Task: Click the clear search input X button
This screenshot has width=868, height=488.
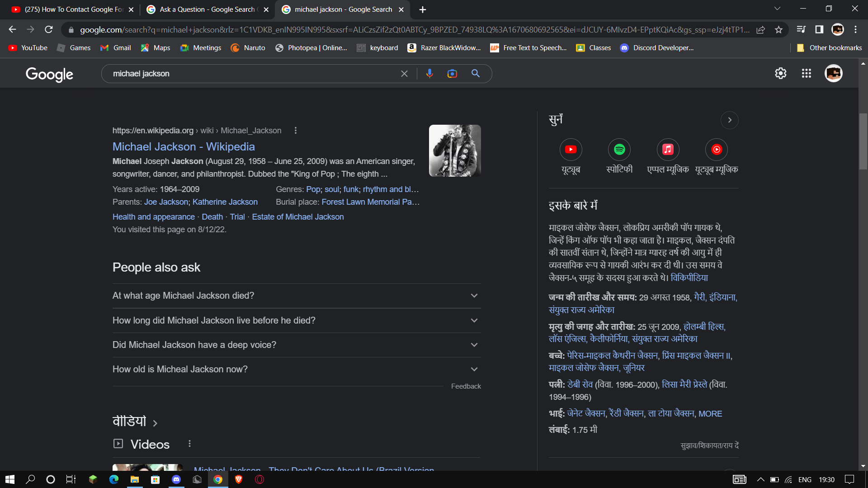Action: 404,74
